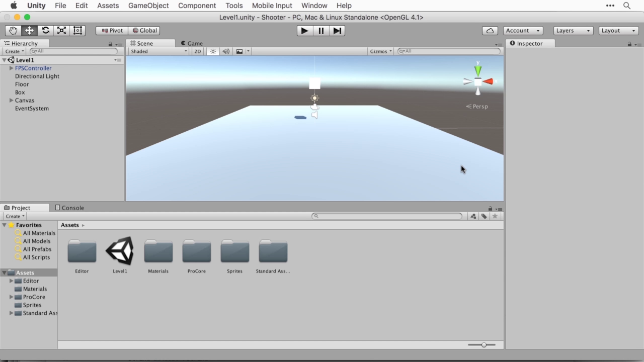Screen dimensions: 644x362
Task: Toggle scene lighting sun icon
Action: 213,51
